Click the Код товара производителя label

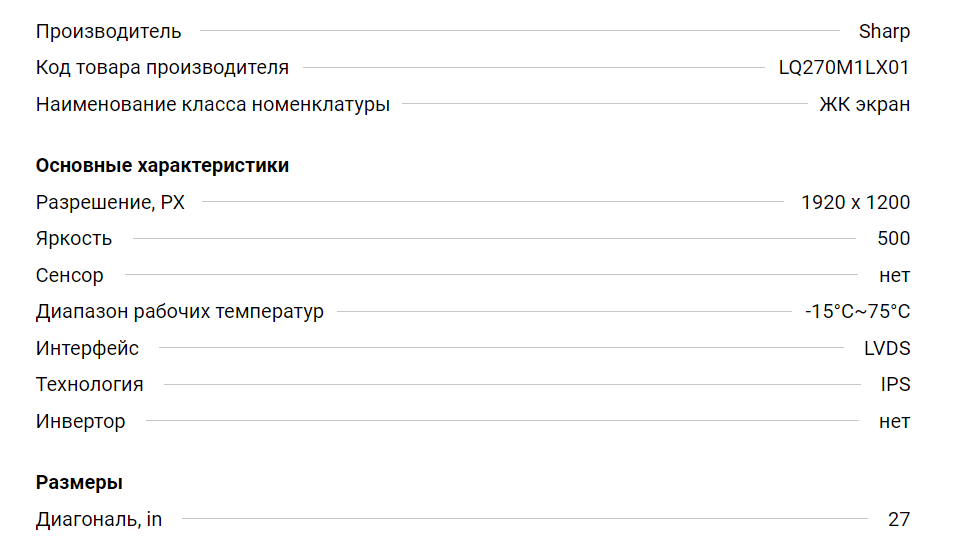pos(162,68)
